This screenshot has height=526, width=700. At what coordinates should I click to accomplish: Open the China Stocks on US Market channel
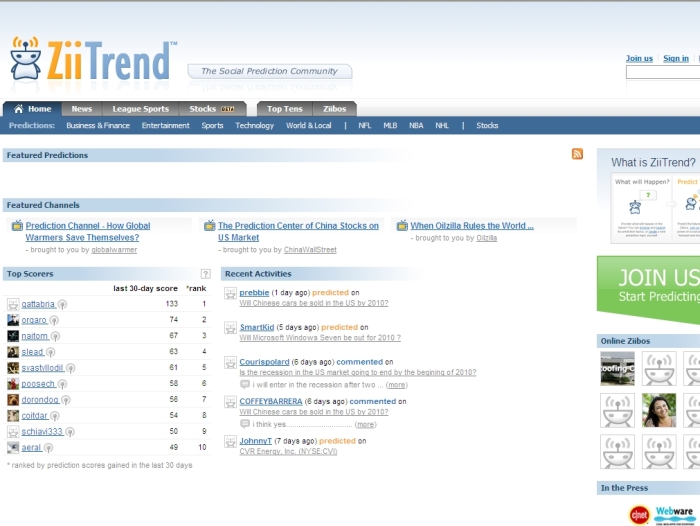298,232
